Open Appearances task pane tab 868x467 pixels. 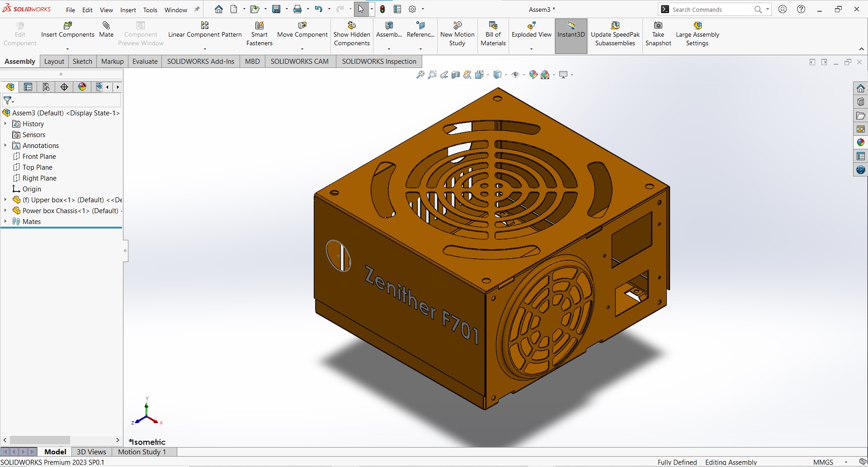tap(861, 143)
